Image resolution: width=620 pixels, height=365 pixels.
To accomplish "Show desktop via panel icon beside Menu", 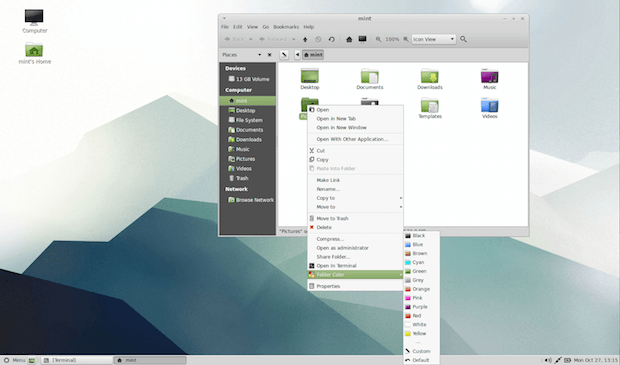I will click(x=32, y=360).
